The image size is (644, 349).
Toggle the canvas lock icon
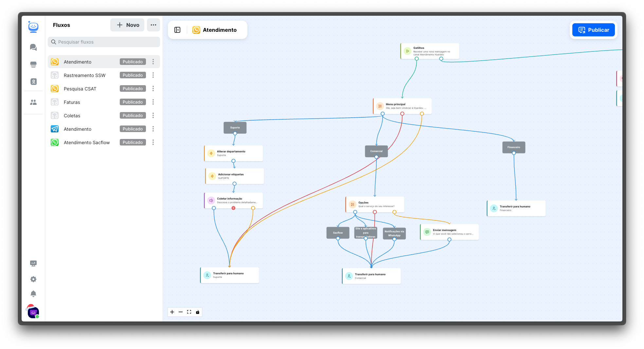tap(198, 312)
